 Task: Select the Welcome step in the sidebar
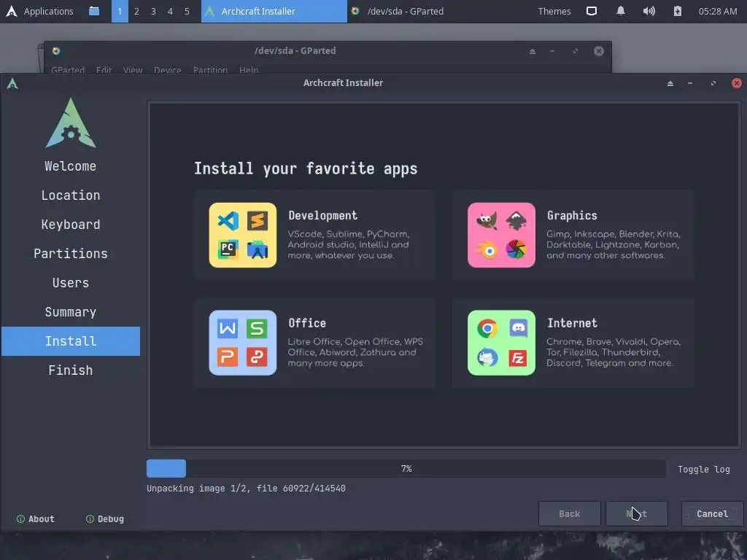coord(71,166)
